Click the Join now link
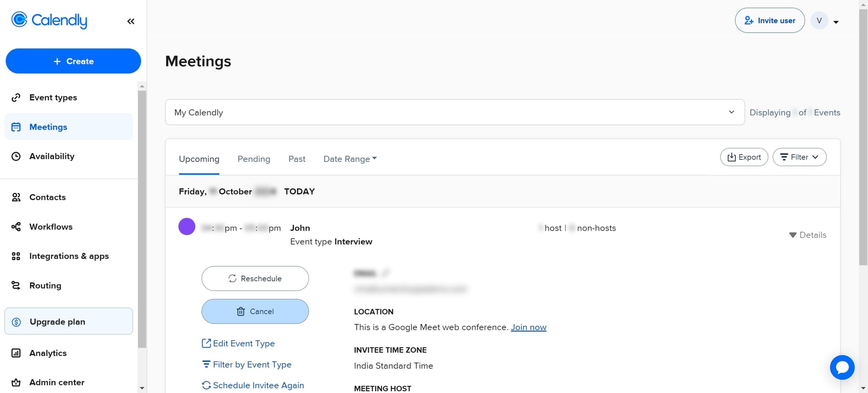 tap(528, 327)
